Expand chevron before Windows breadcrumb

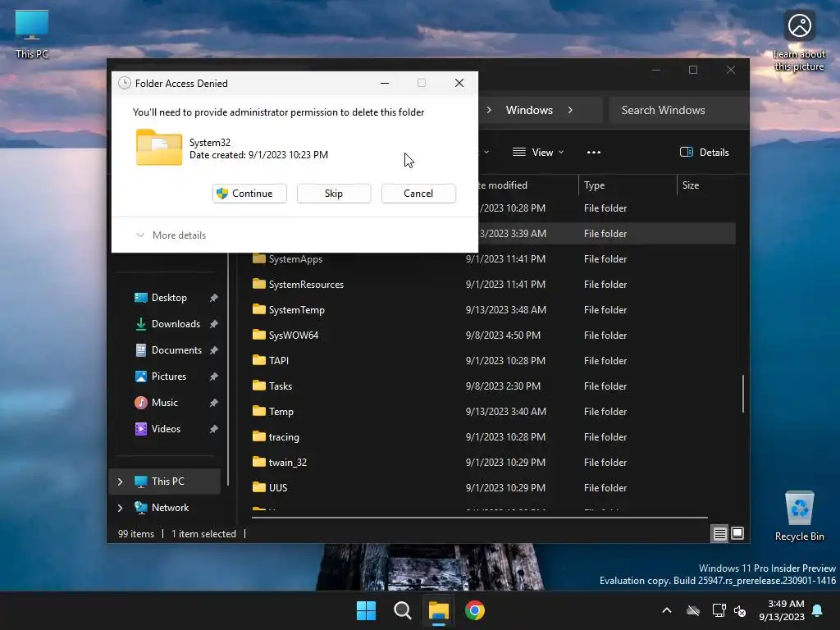[x=489, y=111]
